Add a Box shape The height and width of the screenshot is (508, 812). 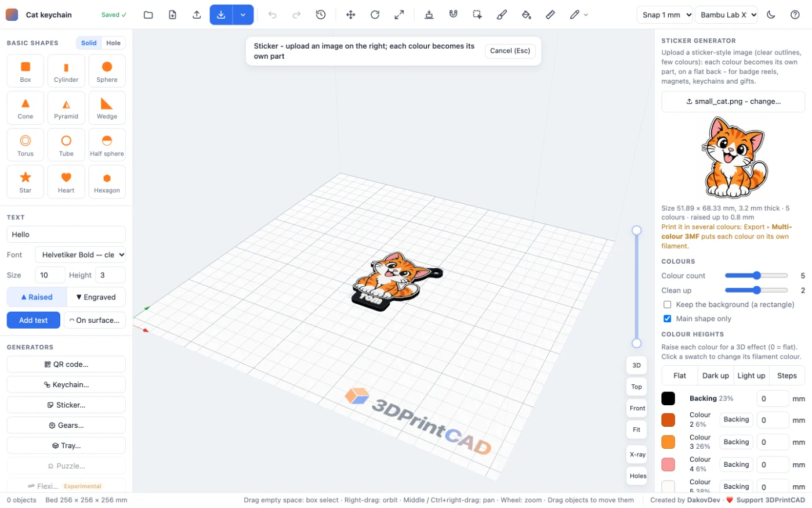[26, 71]
